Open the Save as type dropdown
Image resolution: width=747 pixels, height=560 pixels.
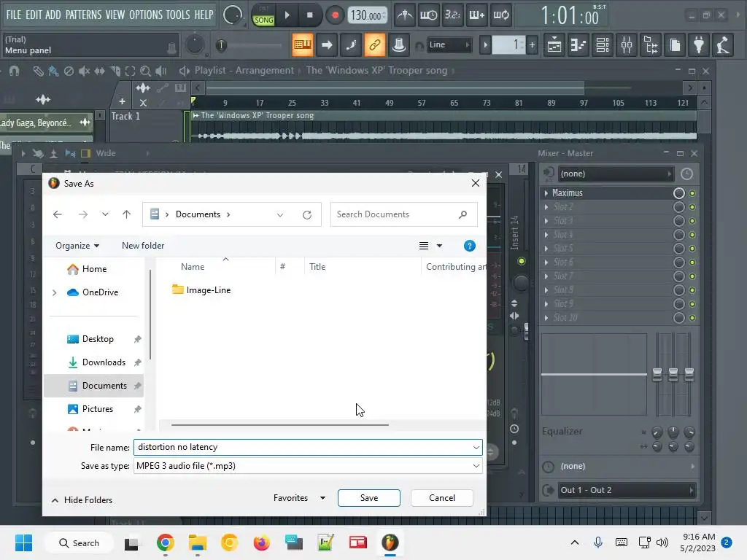(x=309, y=466)
